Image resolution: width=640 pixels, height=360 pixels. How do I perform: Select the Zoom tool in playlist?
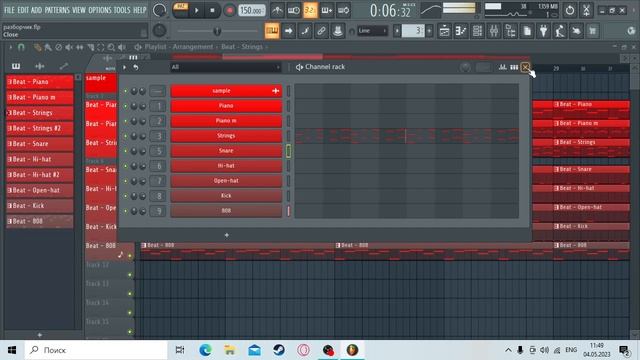111,47
